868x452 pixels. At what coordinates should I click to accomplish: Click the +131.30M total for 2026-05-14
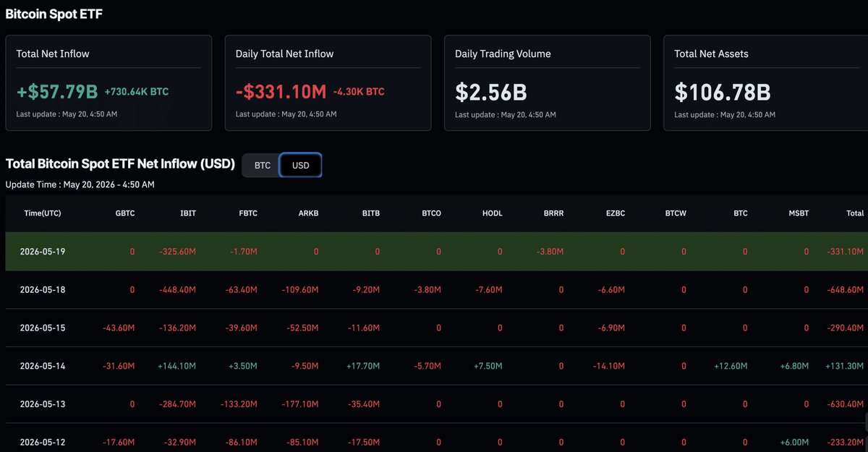point(845,366)
